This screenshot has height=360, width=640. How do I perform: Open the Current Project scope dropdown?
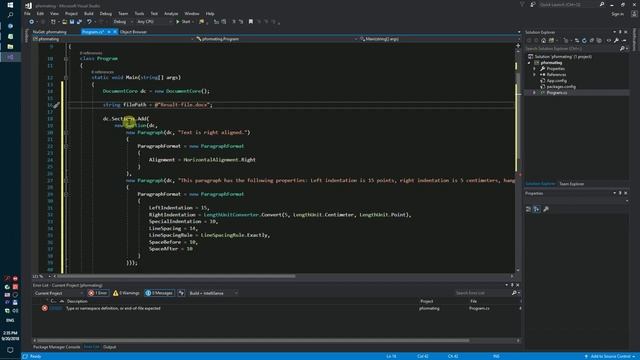coord(58,293)
